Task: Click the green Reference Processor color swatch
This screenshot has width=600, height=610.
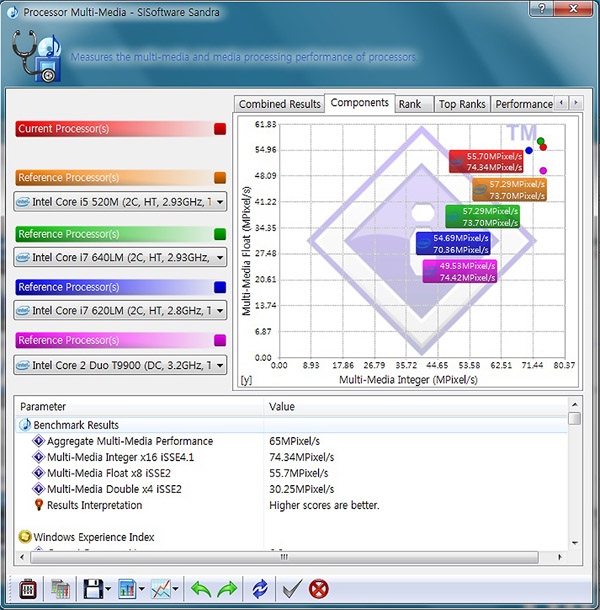Action: coord(220,234)
